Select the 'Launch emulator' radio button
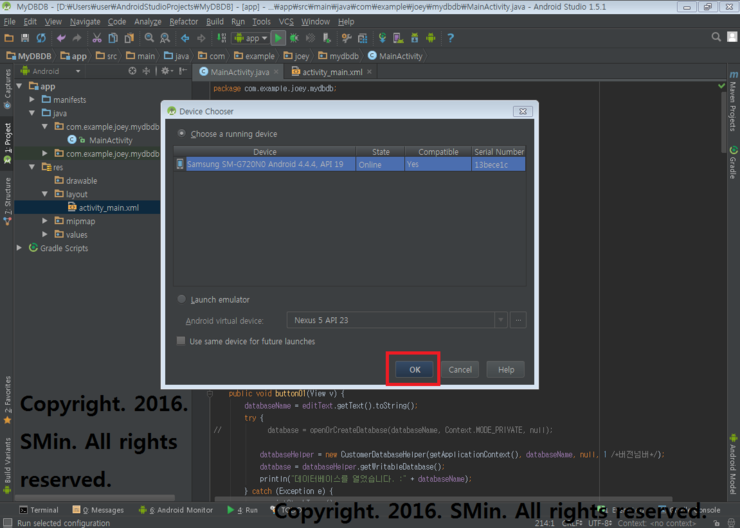The image size is (740, 528). click(181, 299)
